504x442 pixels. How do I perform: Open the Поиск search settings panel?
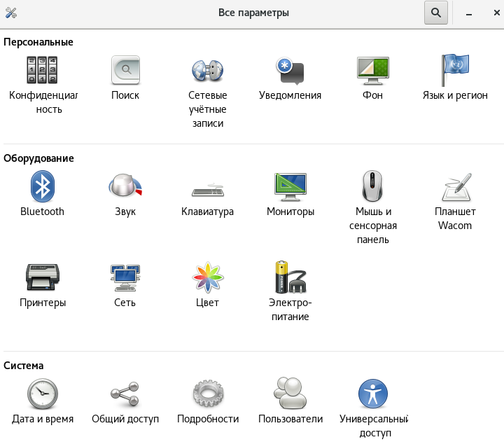coord(125,71)
